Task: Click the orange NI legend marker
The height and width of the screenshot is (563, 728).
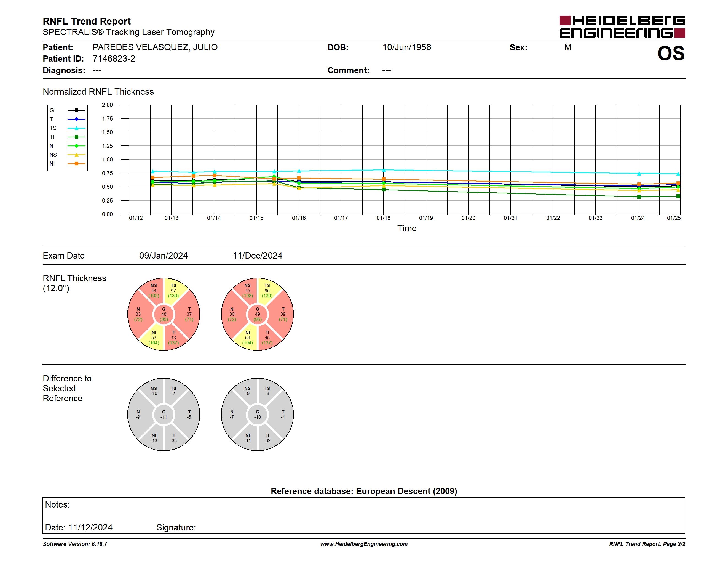Action: [x=76, y=163]
